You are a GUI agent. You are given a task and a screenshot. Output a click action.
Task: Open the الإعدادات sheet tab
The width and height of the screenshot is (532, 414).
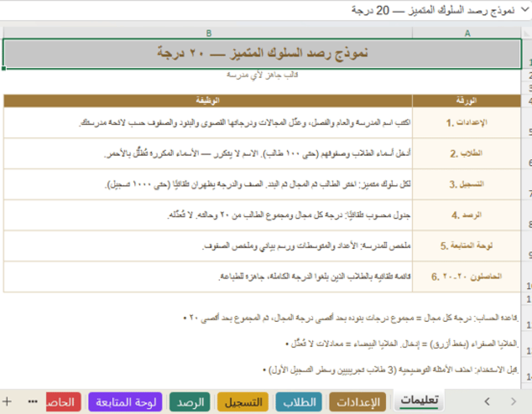358,402
